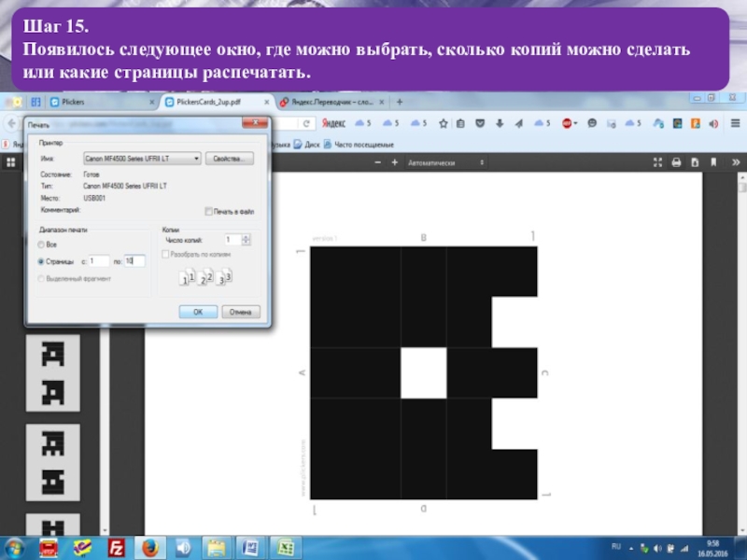Click the RU language indicator in the tray
Viewport: 747px width, 560px height.
[x=616, y=547]
